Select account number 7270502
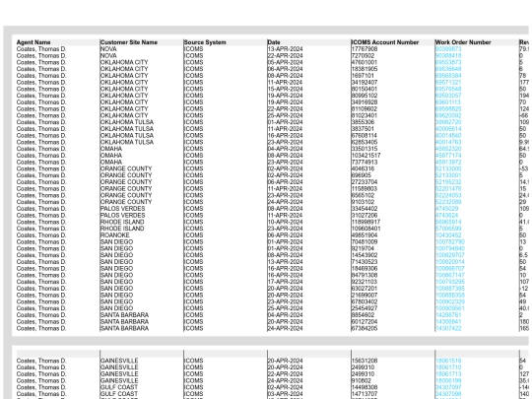This screenshot has height=399, width=532. point(363,55)
